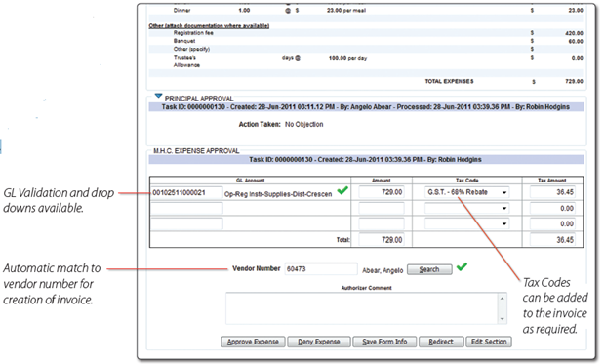Search for the vendor number
The height and width of the screenshot is (364, 604).
tap(429, 269)
